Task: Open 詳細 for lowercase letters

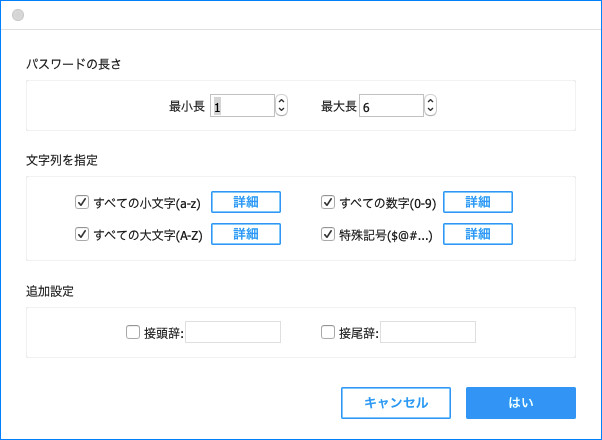Action: [245, 202]
